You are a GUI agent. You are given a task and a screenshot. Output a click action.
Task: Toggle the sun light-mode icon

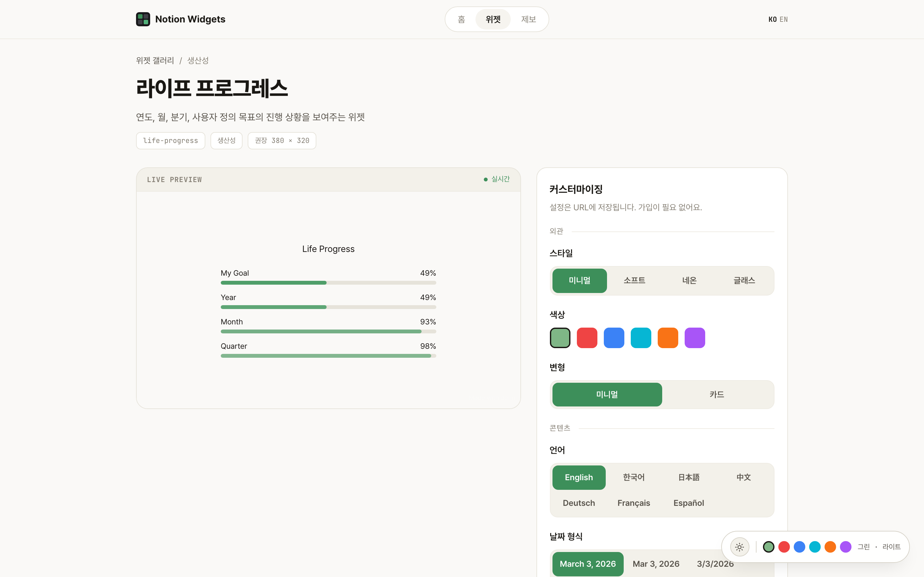[x=740, y=547]
